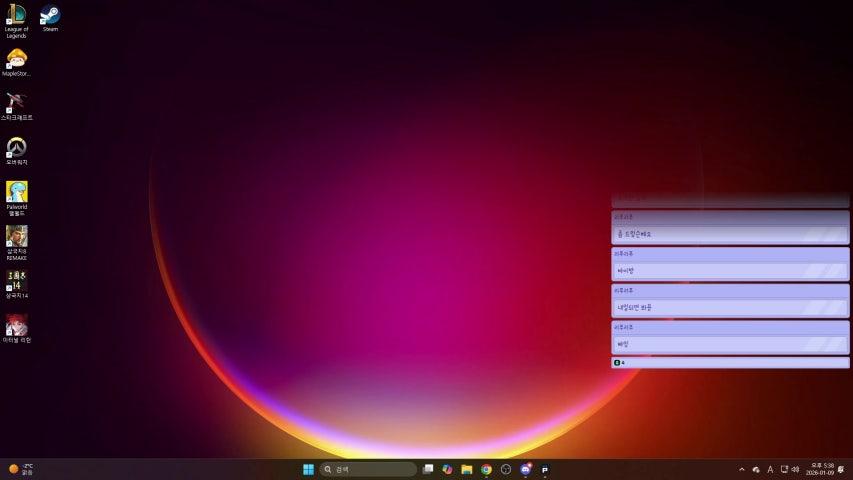Image resolution: width=853 pixels, height=480 pixels.
Task: Click the 삼국지8 REMAKE desktop icon
Action: click(16, 237)
